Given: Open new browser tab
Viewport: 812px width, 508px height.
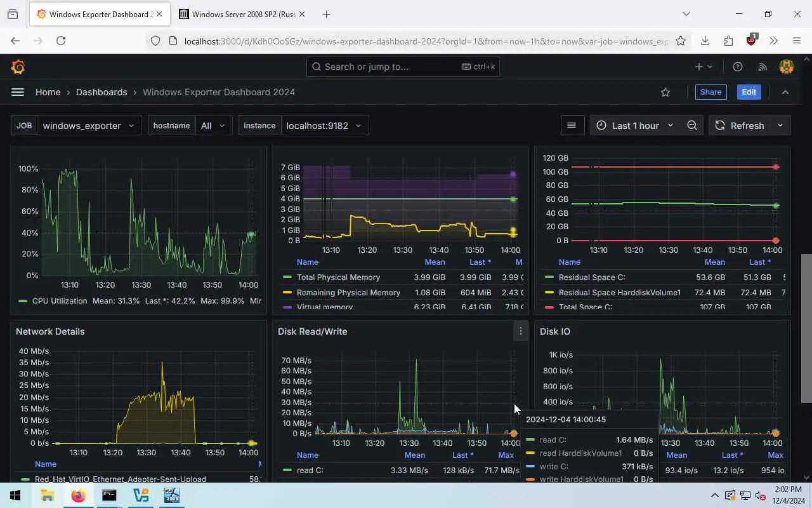Looking at the screenshot, I should click(326, 14).
